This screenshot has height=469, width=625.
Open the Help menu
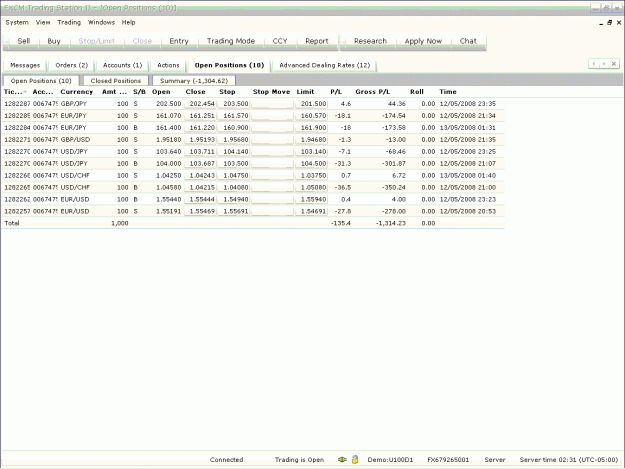tap(128, 22)
